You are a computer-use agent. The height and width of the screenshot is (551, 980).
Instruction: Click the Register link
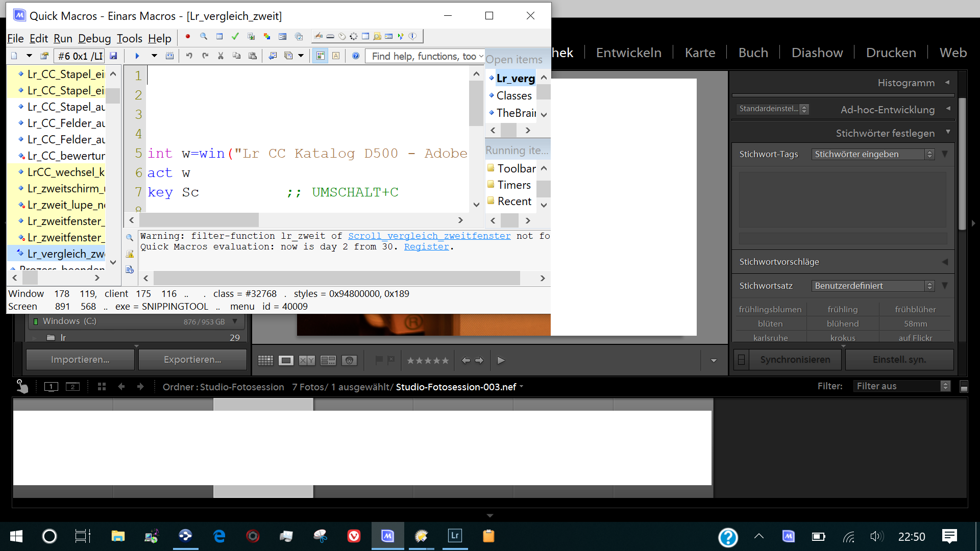426,247
